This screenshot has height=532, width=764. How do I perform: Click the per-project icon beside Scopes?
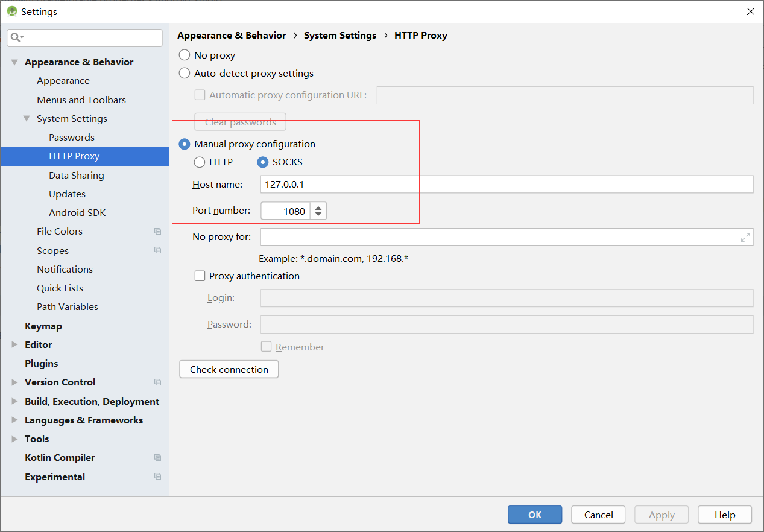tap(157, 250)
